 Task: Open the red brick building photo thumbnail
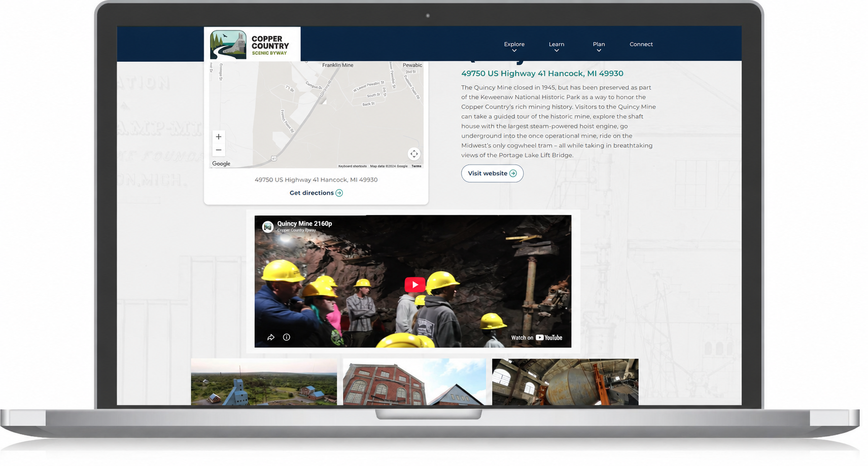(x=414, y=382)
